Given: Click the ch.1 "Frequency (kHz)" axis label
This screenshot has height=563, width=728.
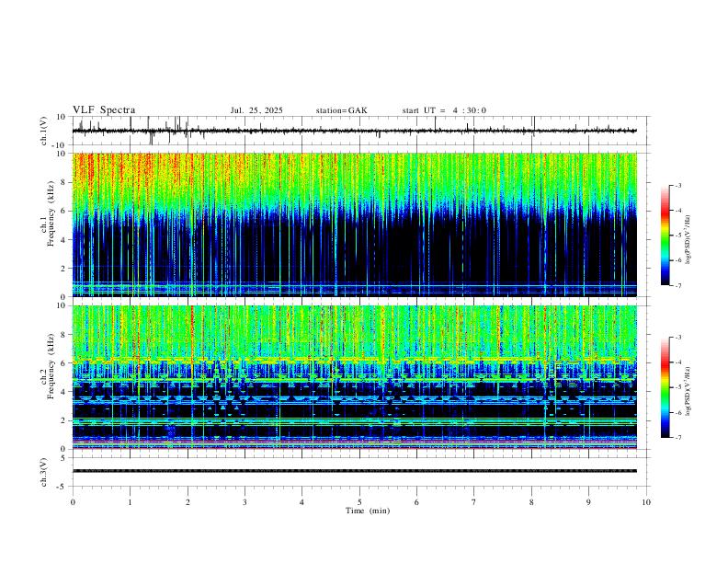Looking at the screenshot, I should [51, 213].
